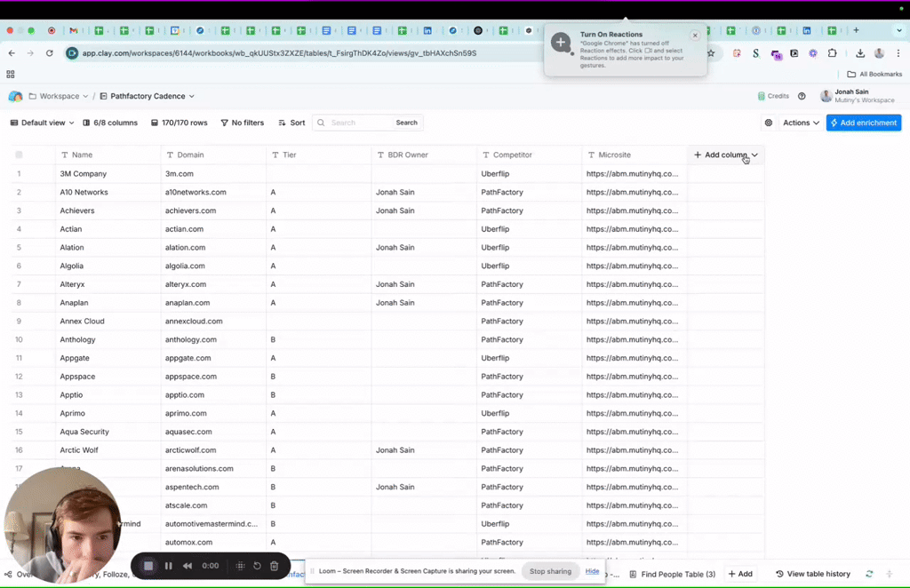Restart the Loom recording
Image resolution: width=910 pixels, height=588 pixels.
pyautogui.click(x=257, y=566)
